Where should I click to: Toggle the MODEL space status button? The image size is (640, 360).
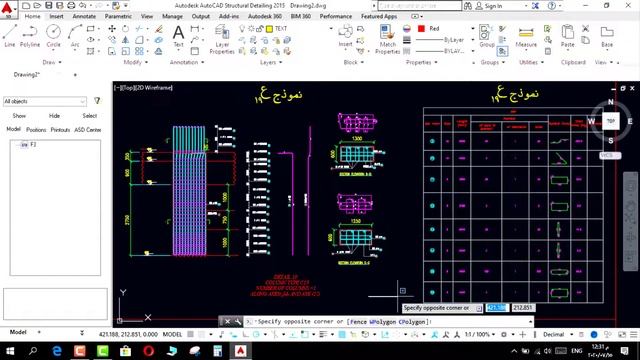172,334
